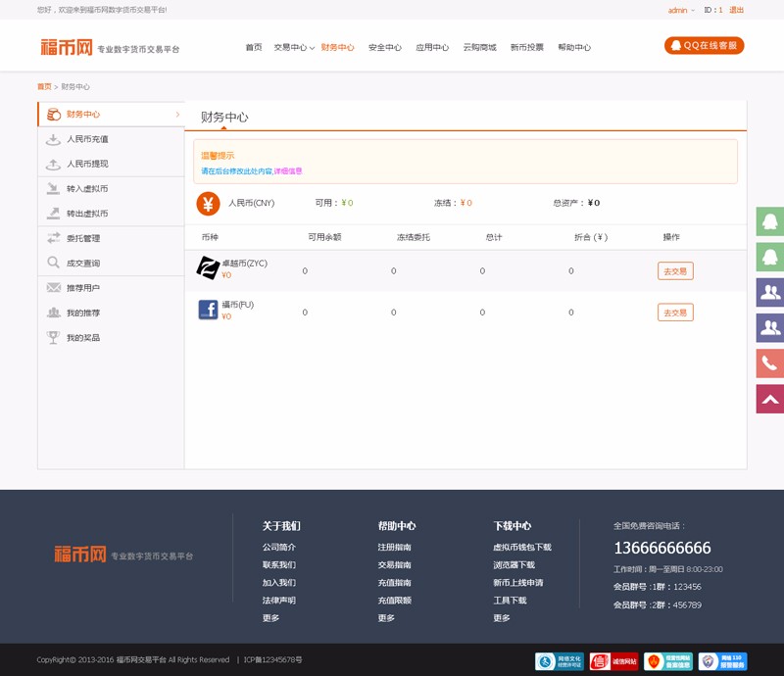784x676 pixels.
Task: Click 去交易 button for 卓越币(ZYC)
Action: click(675, 271)
